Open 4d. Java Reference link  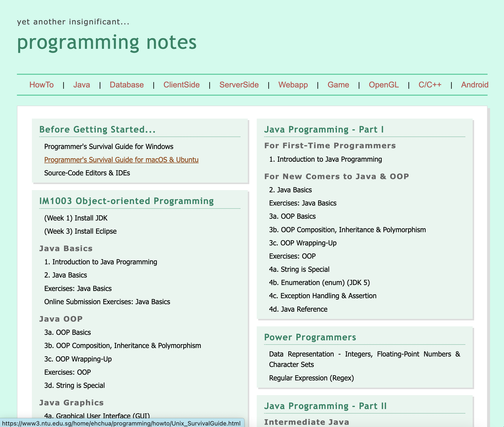point(298,309)
